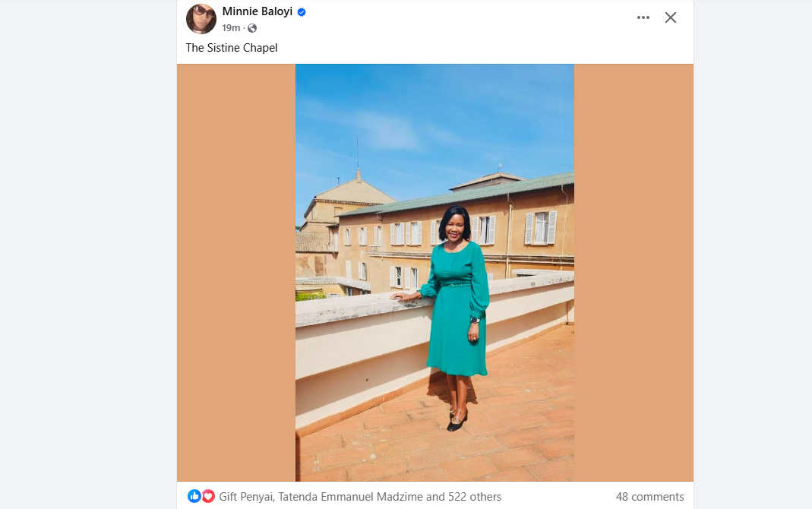Click the globe public-audience icon
Screen dimensions: 812x509
tap(252, 28)
